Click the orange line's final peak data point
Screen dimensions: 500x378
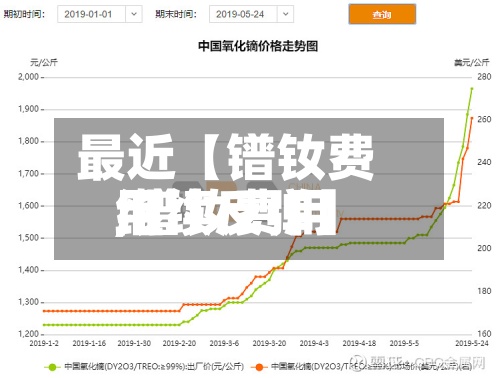click(472, 118)
